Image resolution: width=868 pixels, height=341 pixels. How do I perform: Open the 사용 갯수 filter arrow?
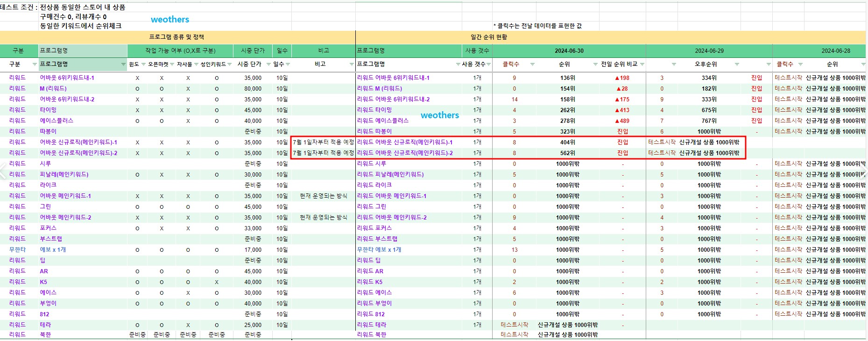click(x=488, y=64)
